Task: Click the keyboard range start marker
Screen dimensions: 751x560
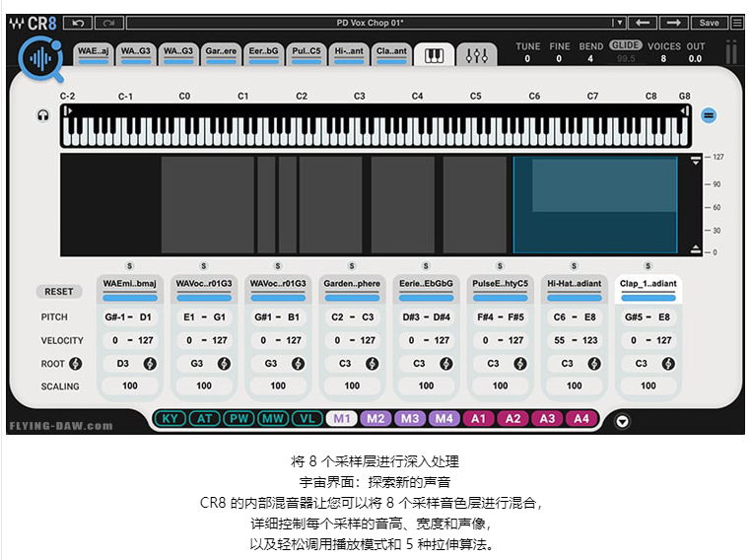Action: click(68, 110)
